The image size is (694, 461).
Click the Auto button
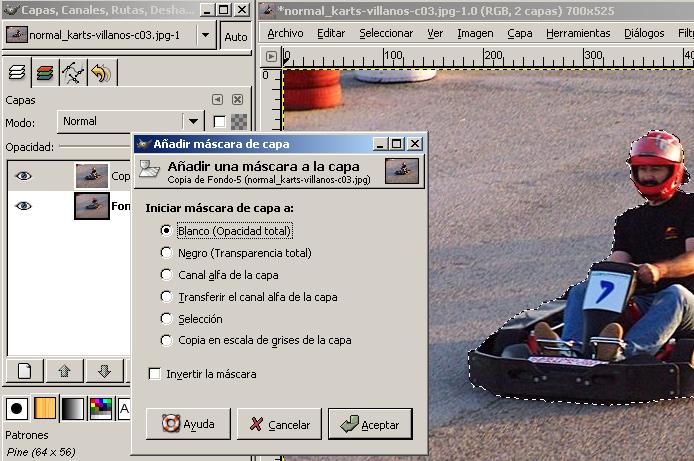click(235, 37)
